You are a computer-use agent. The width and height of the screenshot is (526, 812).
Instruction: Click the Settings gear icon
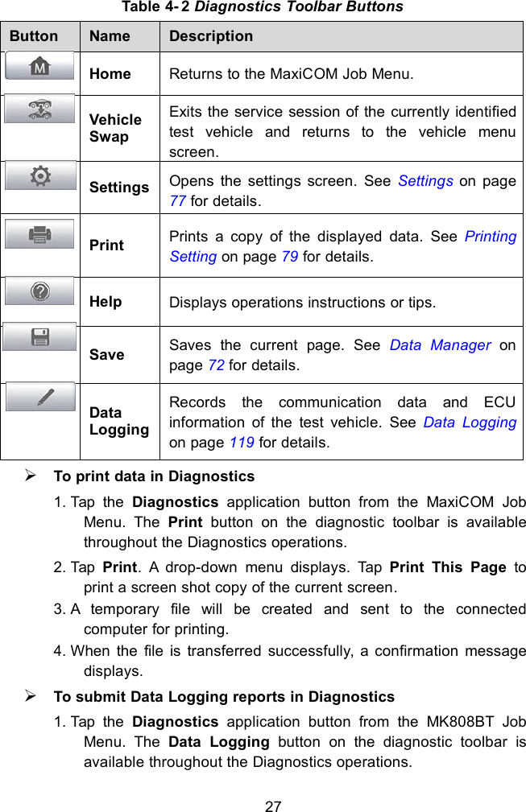click(40, 175)
